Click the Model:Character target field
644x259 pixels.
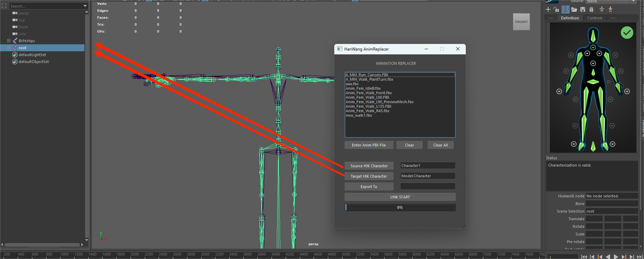tap(428, 176)
